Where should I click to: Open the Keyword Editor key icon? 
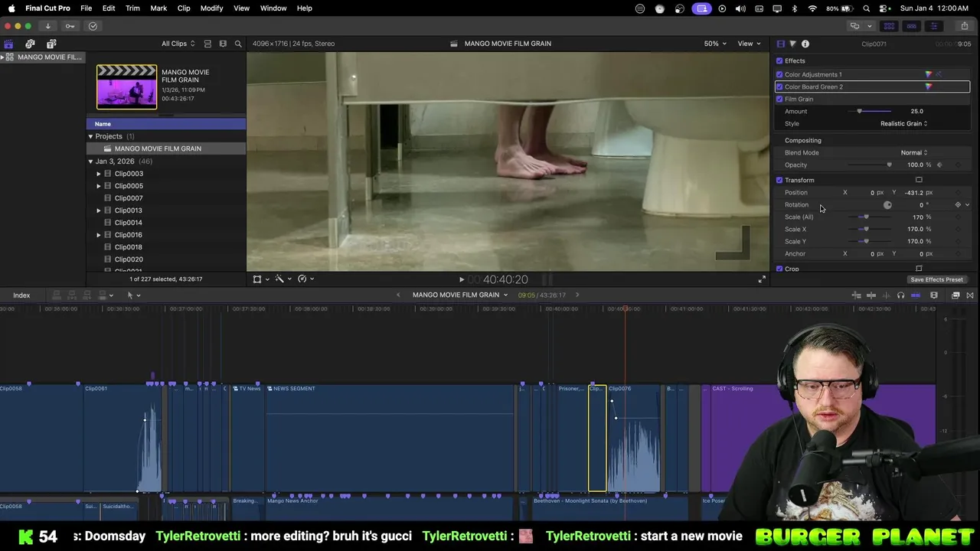(x=70, y=26)
